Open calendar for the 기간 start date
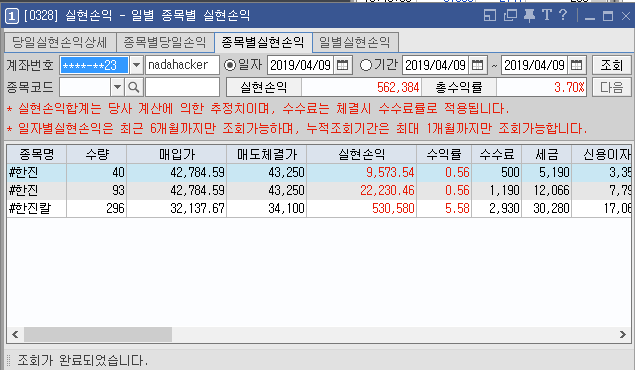 pyautogui.click(x=478, y=65)
